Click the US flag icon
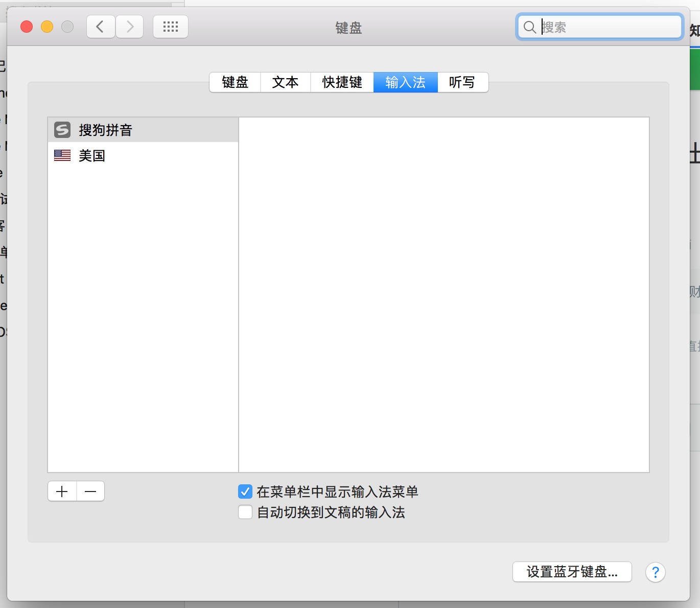The height and width of the screenshot is (608, 700). point(62,155)
